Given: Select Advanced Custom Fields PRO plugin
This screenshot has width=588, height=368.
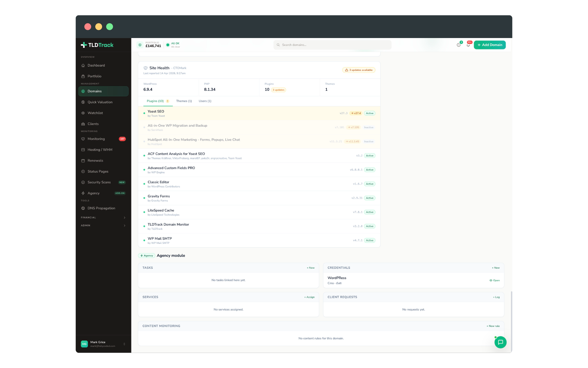Looking at the screenshot, I should (x=259, y=170).
